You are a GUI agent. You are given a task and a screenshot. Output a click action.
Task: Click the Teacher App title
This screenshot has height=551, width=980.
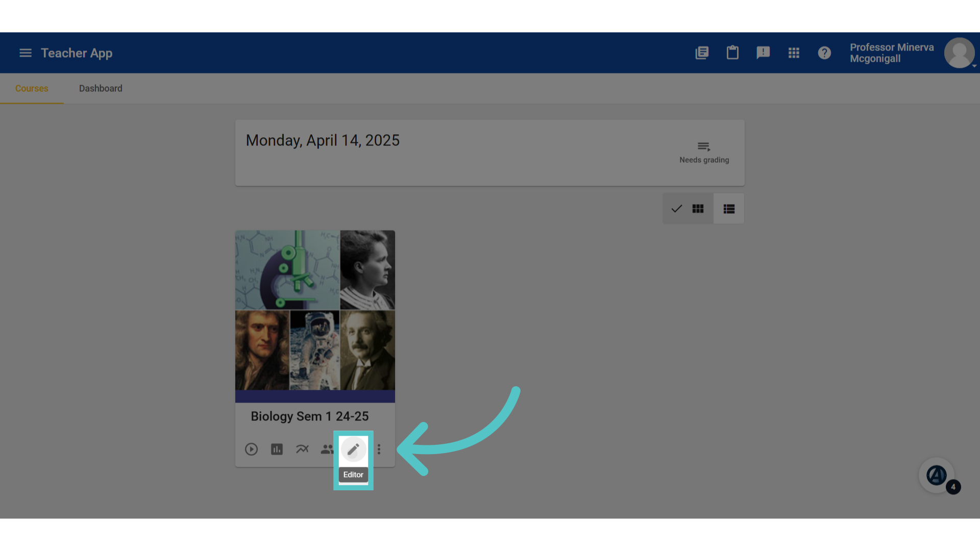(77, 53)
